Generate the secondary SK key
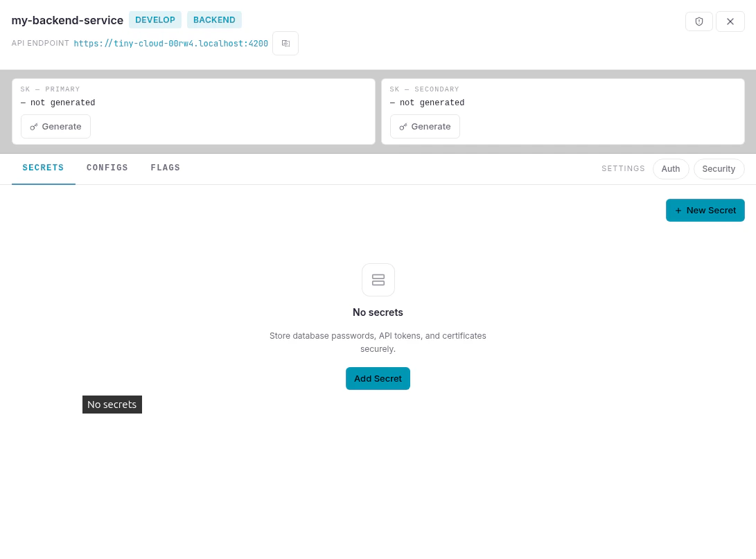The image size is (756, 559). (x=425, y=126)
